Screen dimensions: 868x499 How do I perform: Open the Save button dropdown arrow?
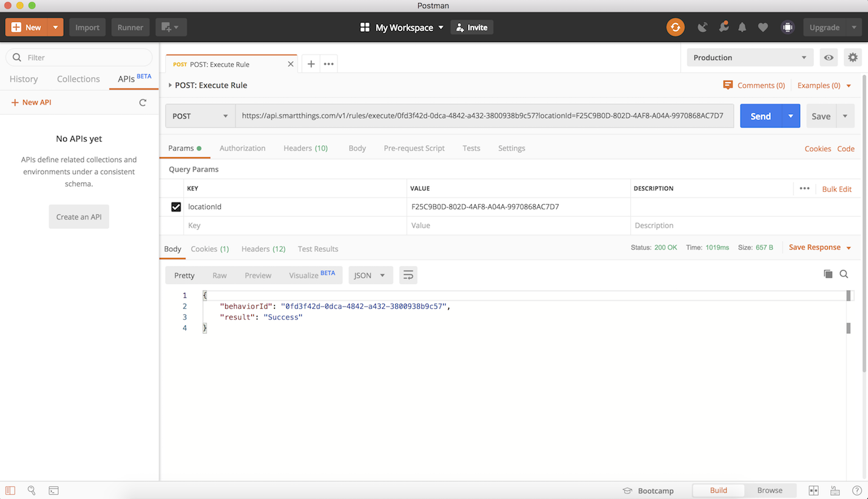coord(845,116)
